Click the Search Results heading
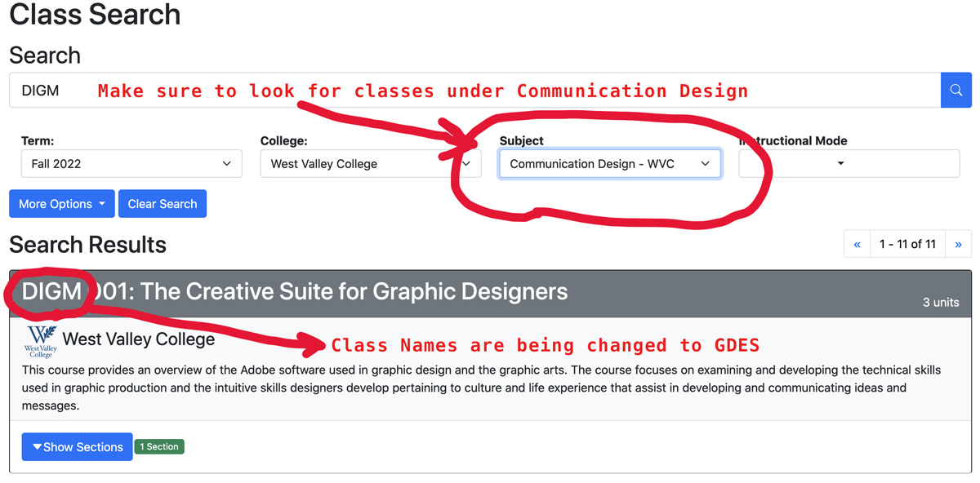Screen dimensions: 980x483 pos(87,244)
